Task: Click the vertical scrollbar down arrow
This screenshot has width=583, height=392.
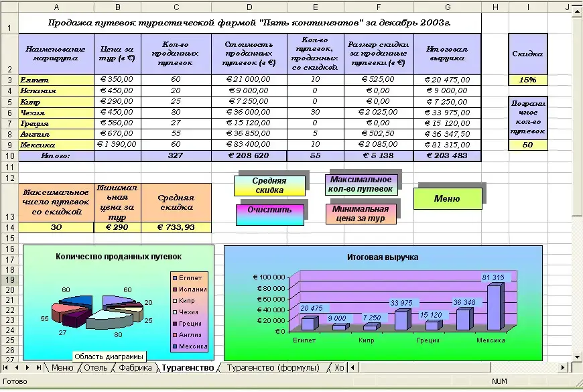Action: click(578, 356)
